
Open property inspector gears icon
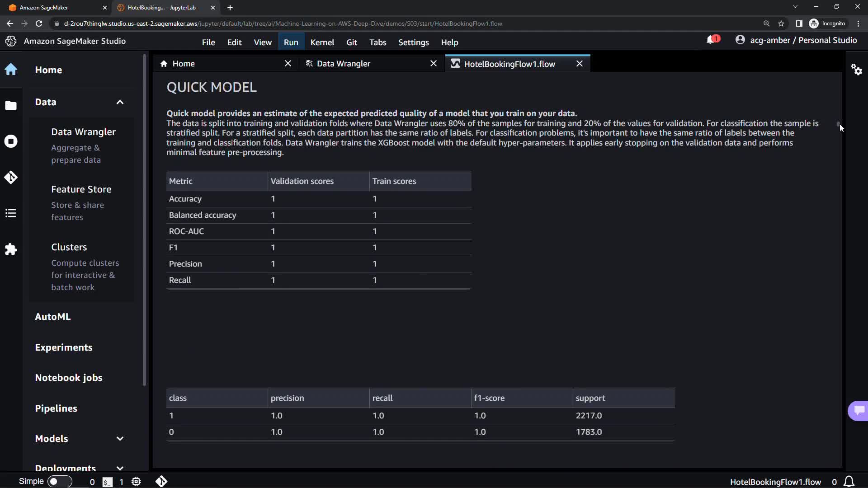pyautogui.click(x=856, y=70)
